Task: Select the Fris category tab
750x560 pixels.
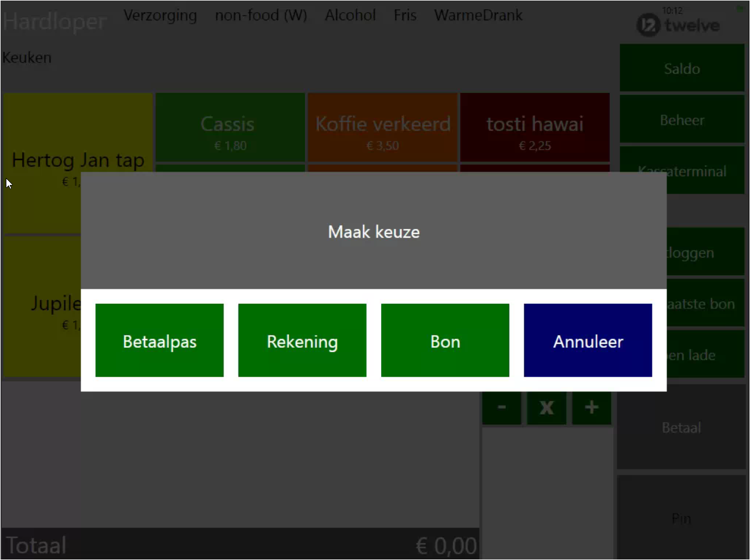Action: pos(405,15)
